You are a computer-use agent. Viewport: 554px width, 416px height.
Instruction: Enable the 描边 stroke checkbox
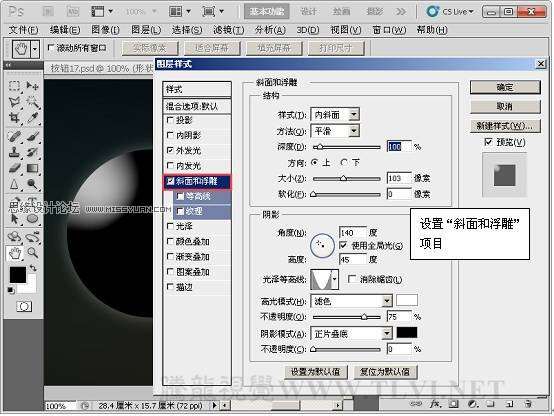click(170, 287)
